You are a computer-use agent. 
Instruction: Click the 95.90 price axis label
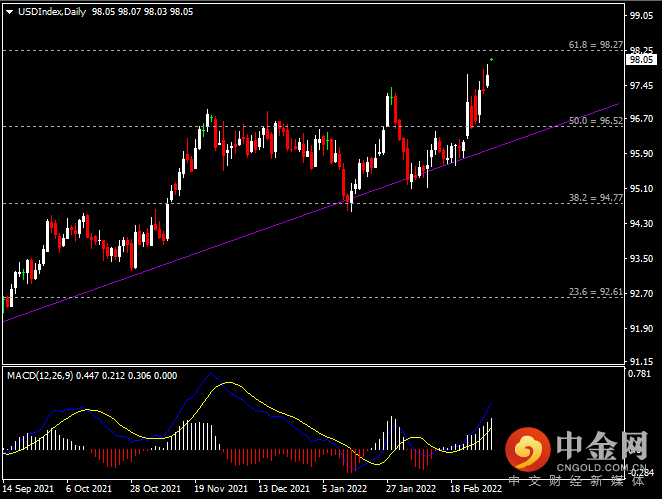[x=641, y=154]
